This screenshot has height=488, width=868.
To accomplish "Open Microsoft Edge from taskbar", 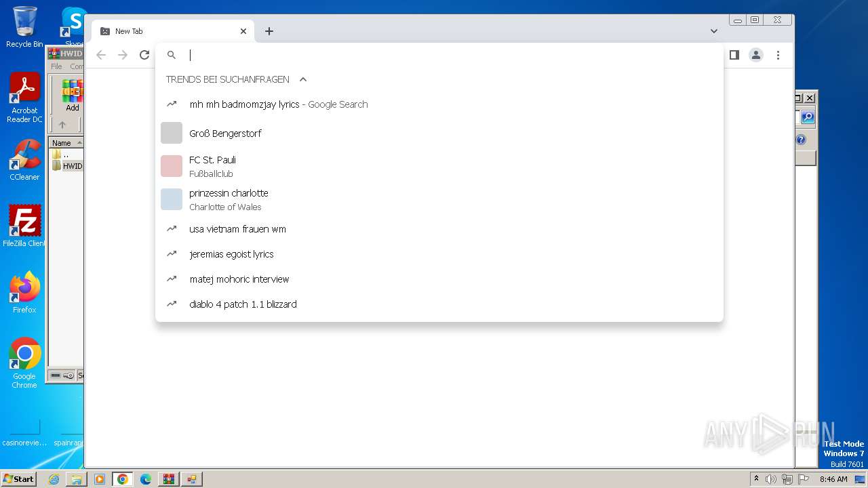I will tap(146, 479).
